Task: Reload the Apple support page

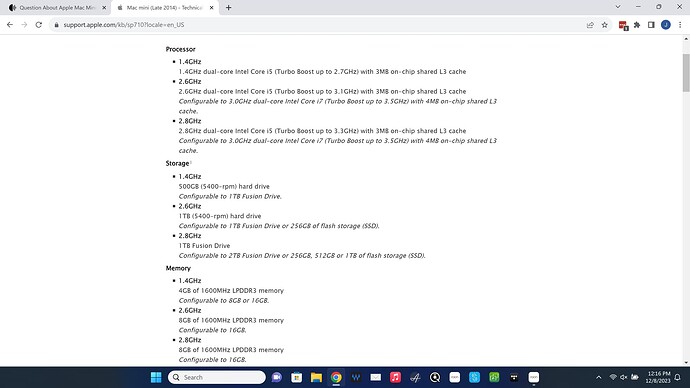Action: pyautogui.click(x=39, y=25)
